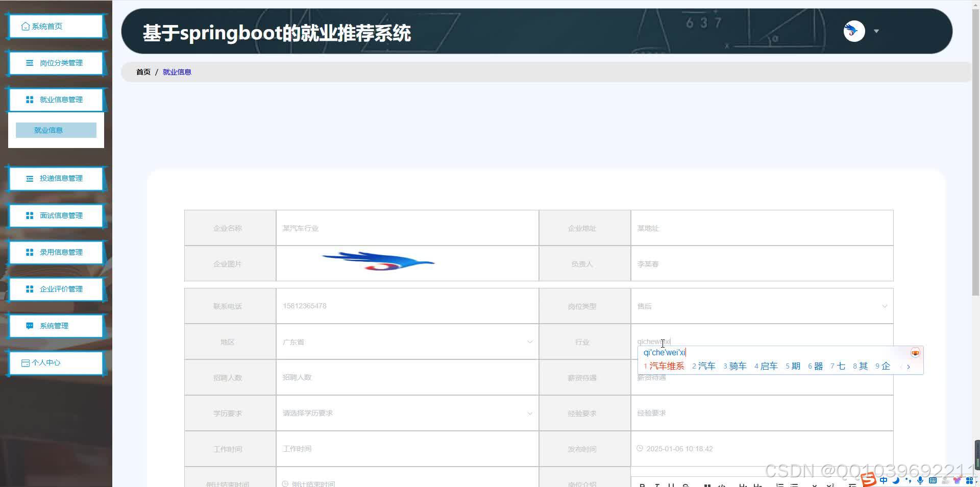Expand the 岗位类型 dropdown
This screenshot has width=980, height=487.
[885, 306]
